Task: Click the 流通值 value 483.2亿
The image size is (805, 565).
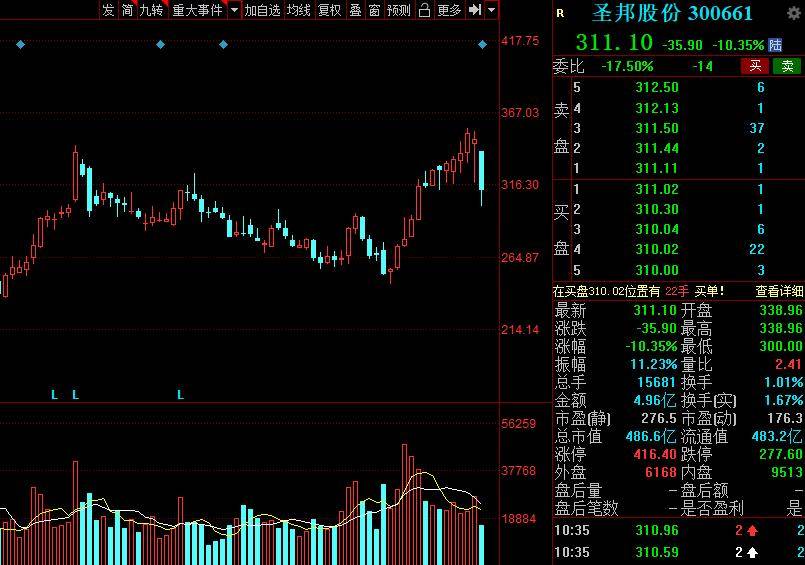Action: tap(777, 437)
